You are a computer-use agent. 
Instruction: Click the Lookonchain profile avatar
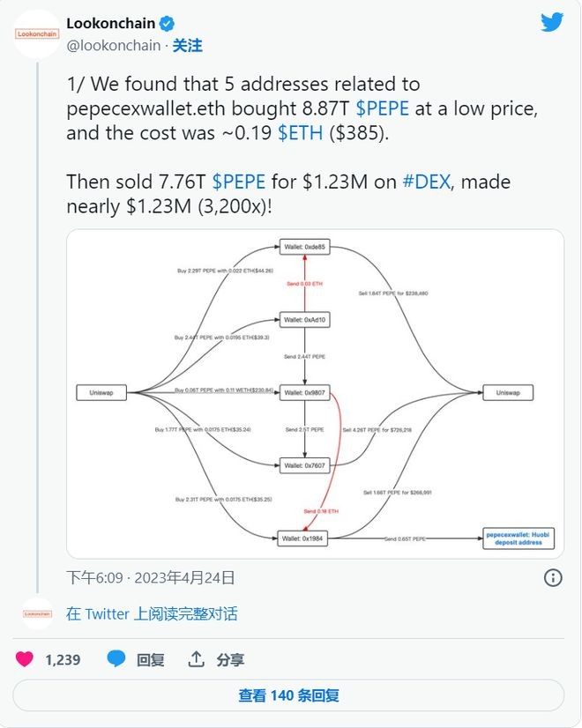(37, 34)
